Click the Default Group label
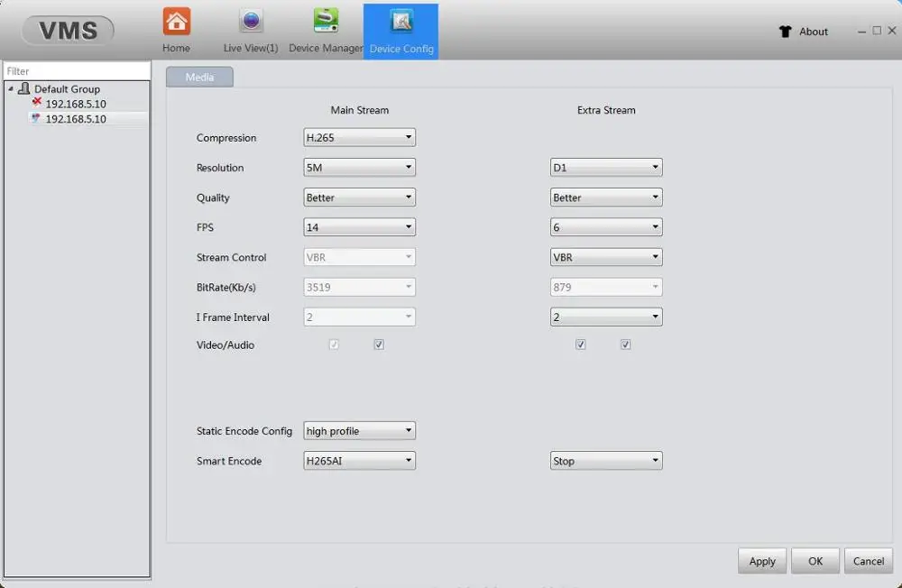The height and width of the screenshot is (588, 902). pyautogui.click(x=68, y=89)
